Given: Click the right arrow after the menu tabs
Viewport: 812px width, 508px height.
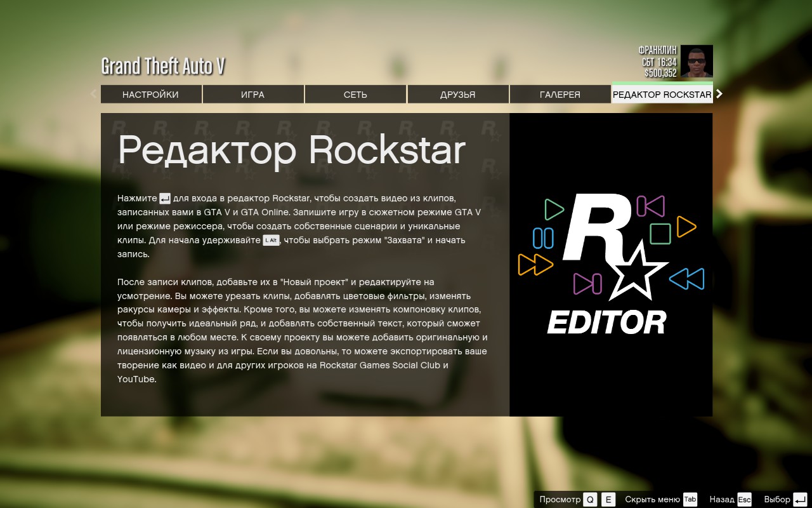Looking at the screenshot, I should pos(719,94).
